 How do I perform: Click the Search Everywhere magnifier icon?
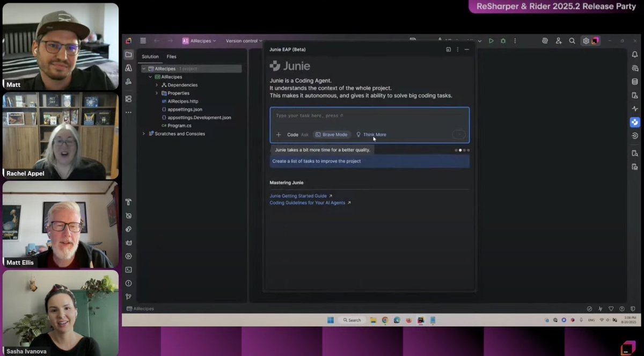click(572, 41)
